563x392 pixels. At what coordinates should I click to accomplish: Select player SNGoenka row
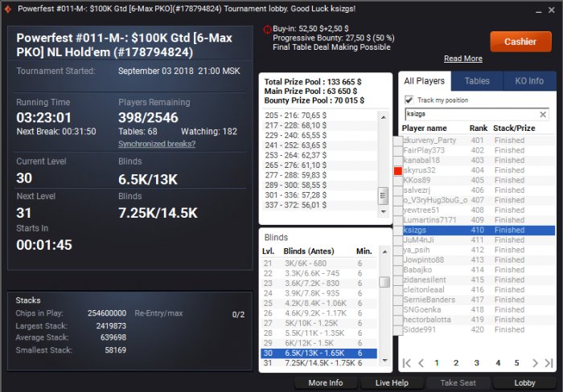(479, 310)
